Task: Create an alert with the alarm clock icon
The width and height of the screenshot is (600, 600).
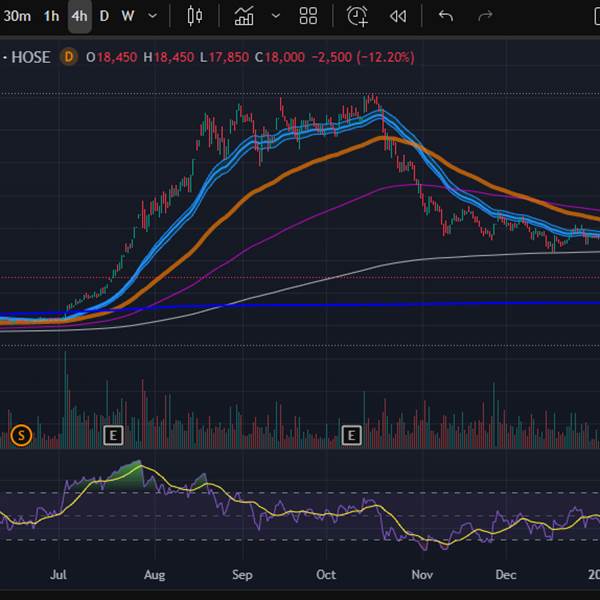Action: click(x=357, y=16)
